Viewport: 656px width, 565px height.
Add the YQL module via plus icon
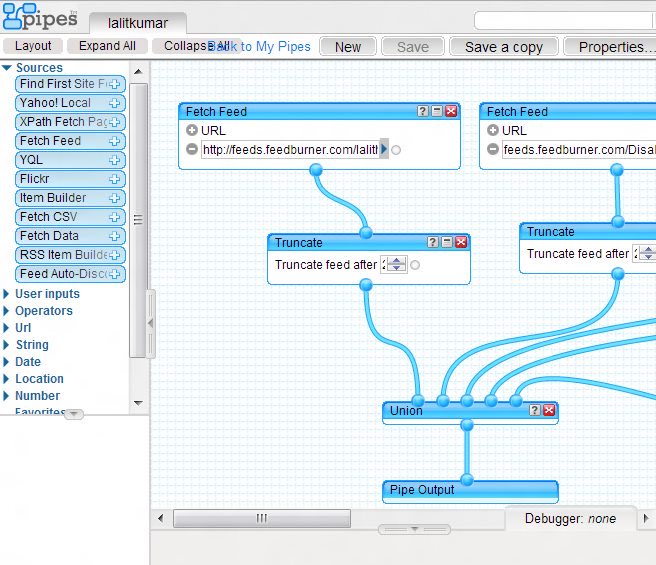pos(115,160)
